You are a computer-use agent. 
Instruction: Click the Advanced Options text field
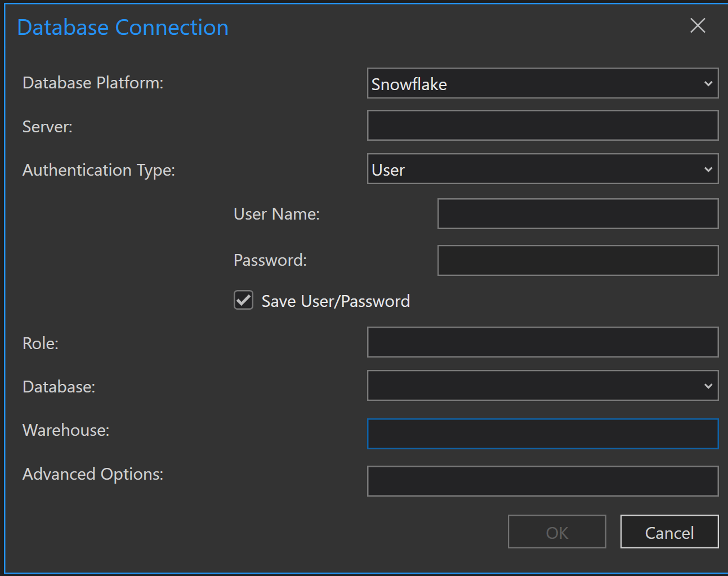click(x=542, y=481)
